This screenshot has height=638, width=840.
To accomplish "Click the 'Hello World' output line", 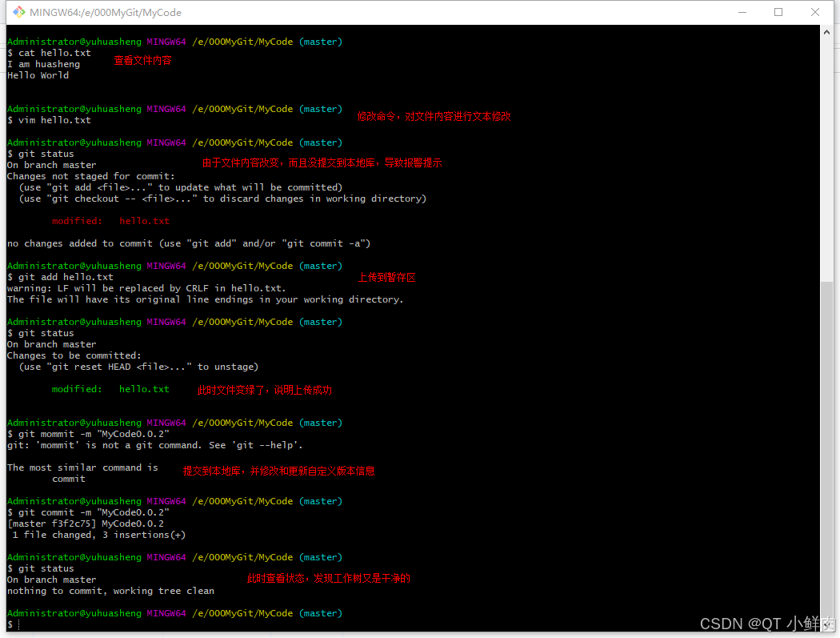I will click(x=38, y=75).
